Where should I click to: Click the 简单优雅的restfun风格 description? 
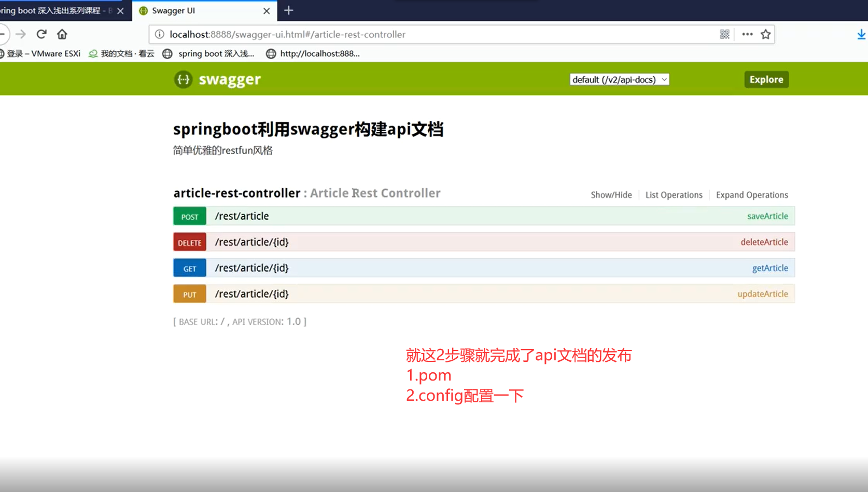tap(222, 150)
